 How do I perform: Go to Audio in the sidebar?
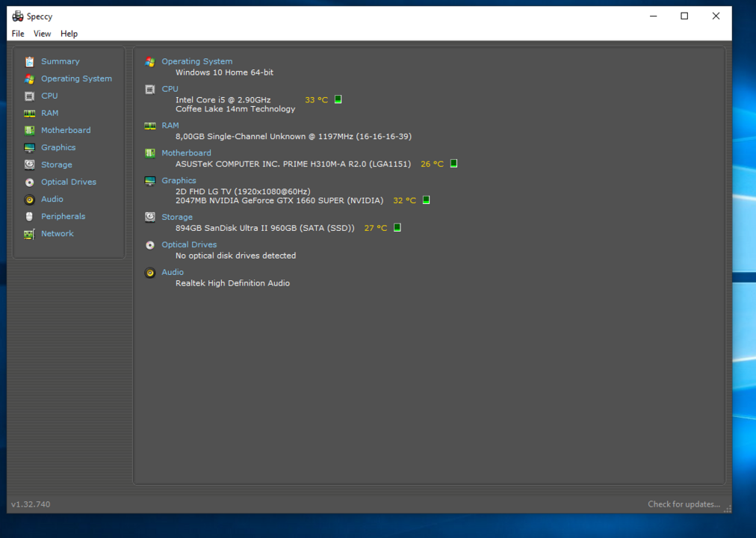pos(52,199)
